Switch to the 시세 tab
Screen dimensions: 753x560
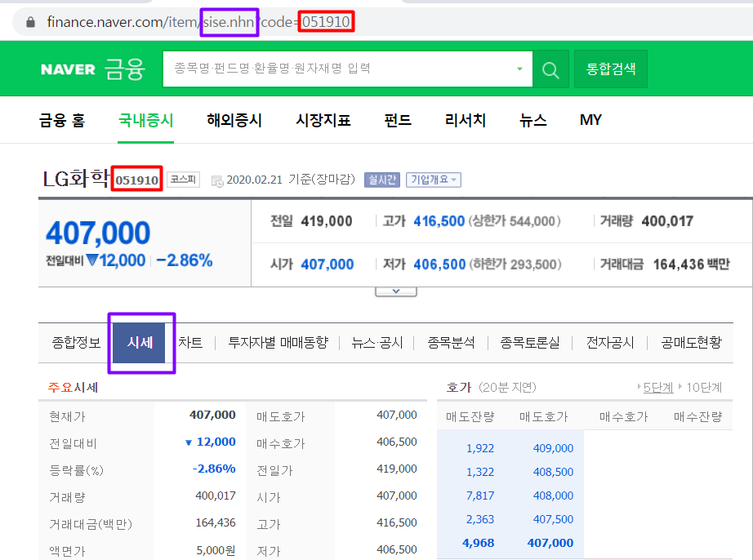[x=140, y=343]
